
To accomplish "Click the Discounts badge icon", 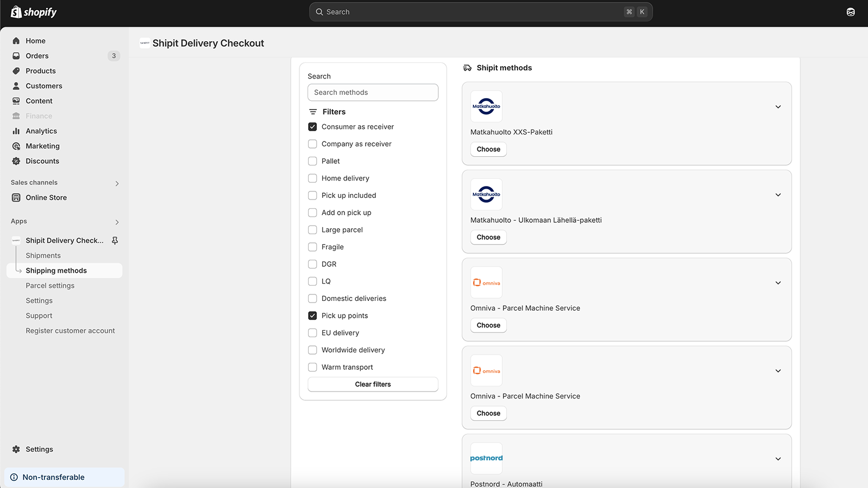I will click(16, 161).
